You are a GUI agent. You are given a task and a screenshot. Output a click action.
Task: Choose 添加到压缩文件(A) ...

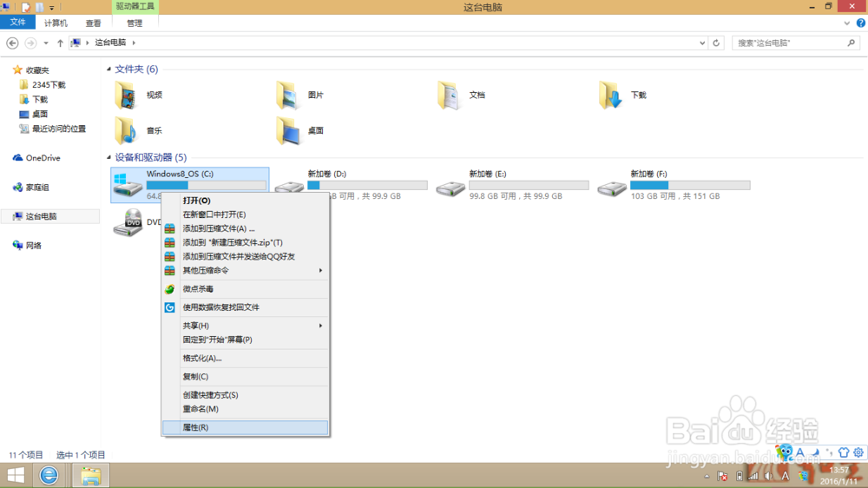pos(246,228)
